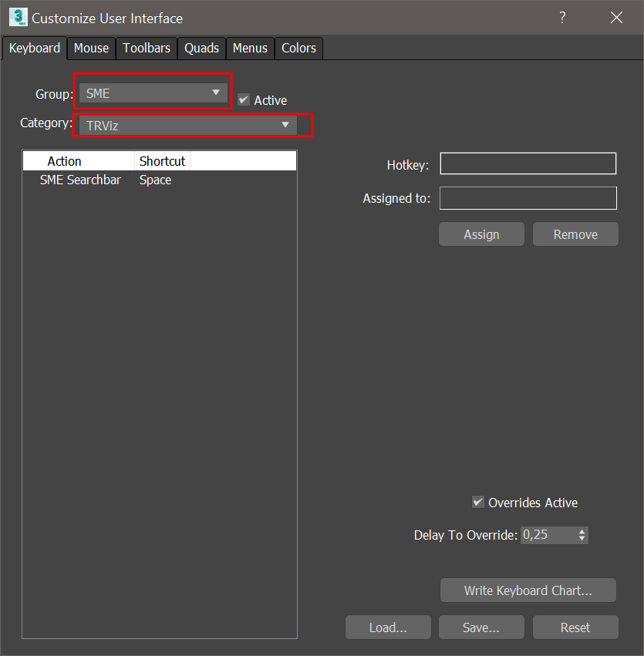The width and height of the screenshot is (644, 656).
Task: Click the Delay To Override value field
Action: (548, 535)
